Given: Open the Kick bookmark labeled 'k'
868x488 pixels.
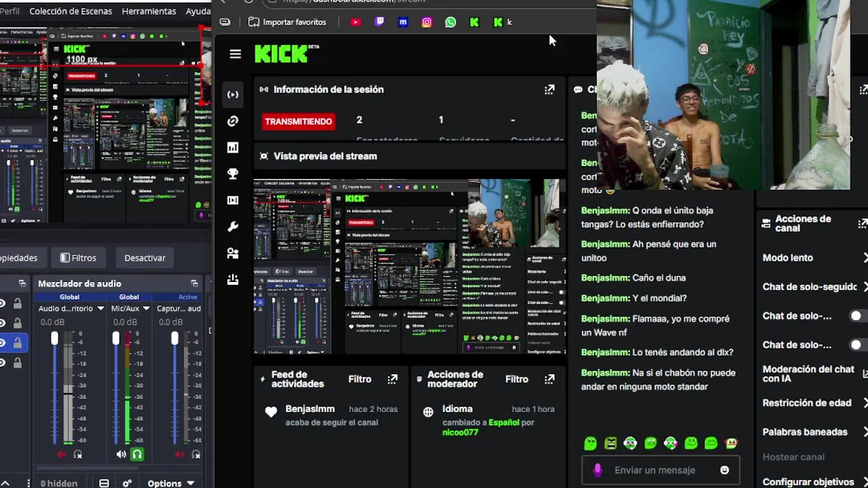Looking at the screenshot, I should (502, 22).
